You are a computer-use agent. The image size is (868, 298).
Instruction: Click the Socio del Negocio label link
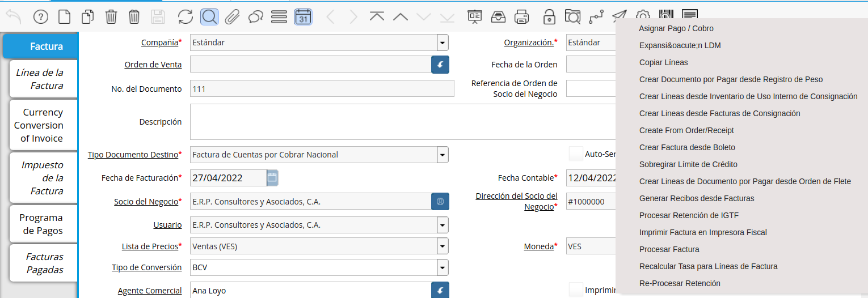tap(146, 202)
